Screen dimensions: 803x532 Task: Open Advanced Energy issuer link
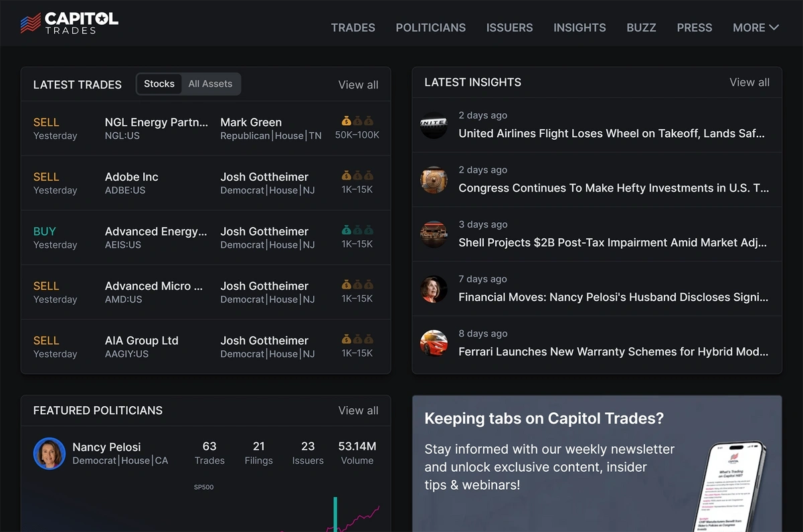[156, 232]
